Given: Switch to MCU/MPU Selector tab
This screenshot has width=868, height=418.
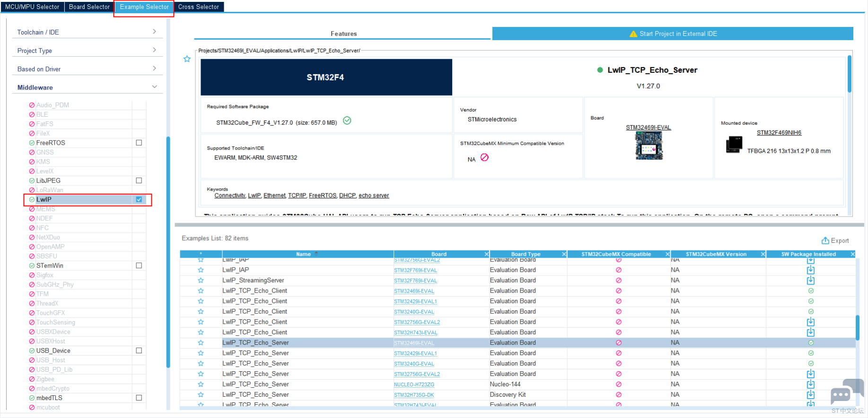Looking at the screenshot, I should [32, 7].
